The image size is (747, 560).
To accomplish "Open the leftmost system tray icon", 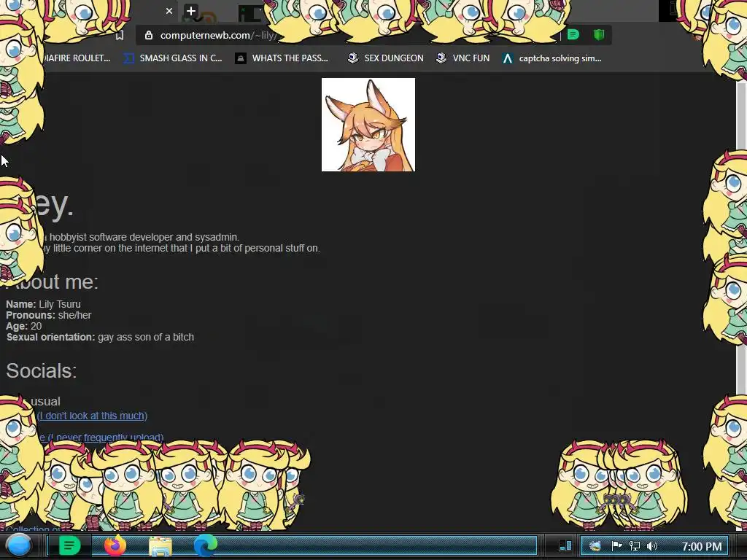I will click(595, 545).
